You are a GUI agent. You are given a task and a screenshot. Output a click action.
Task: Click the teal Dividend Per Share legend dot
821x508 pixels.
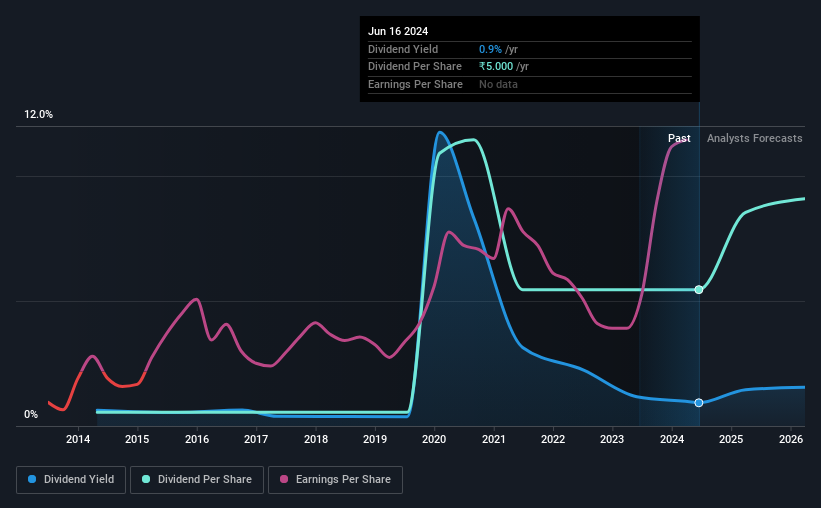click(x=146, y=479)
